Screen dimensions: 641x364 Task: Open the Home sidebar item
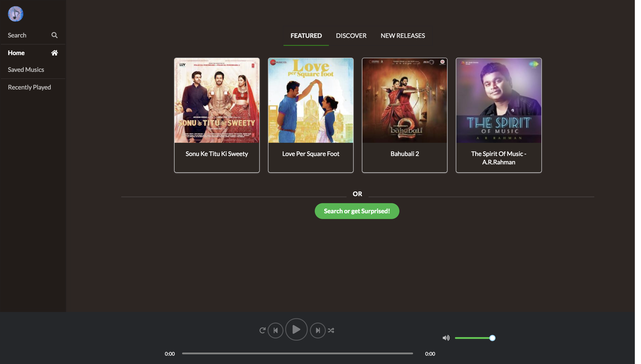click(x=33, y=53)
